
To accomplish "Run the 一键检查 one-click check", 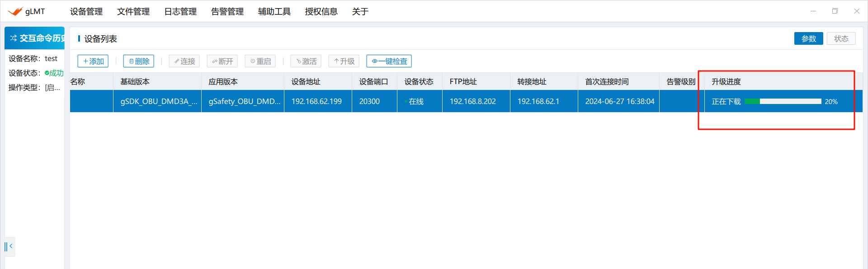I will click(389, 61).
